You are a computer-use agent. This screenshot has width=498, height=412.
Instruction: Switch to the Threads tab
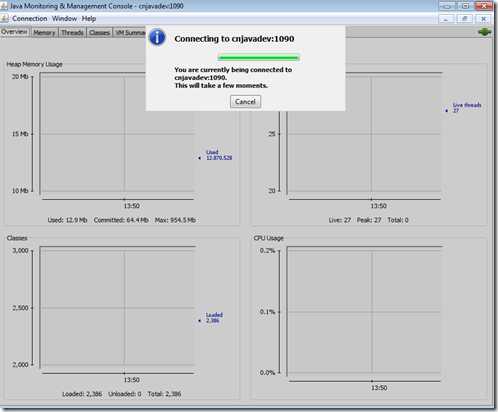coord(72,32)
